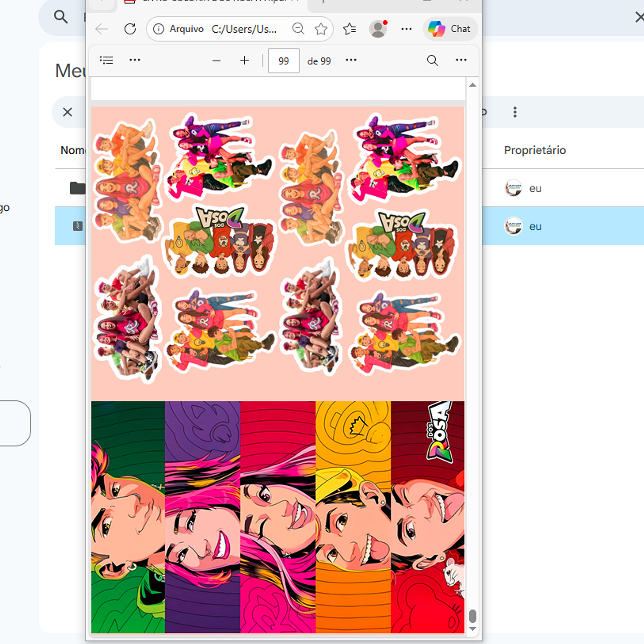Click the zoom magnifier in address bar

coord(298,29)
